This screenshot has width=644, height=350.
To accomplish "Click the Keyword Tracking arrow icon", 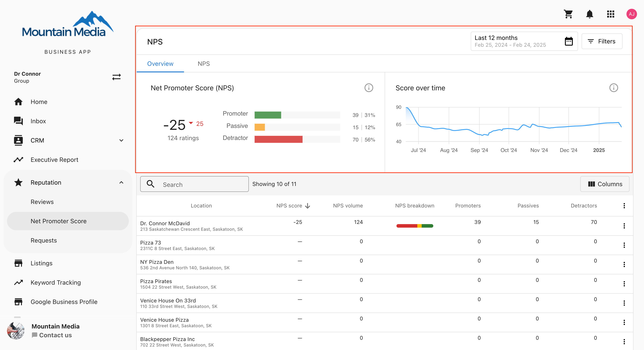I will [x=18, y=283].
